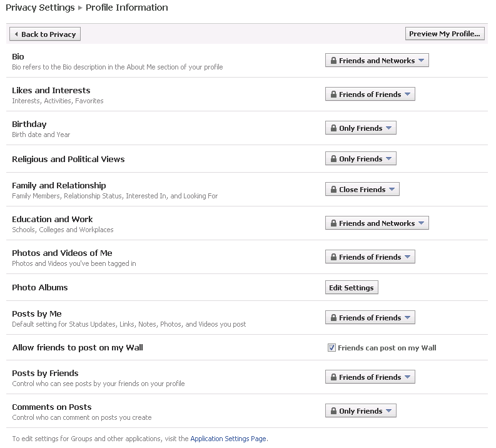Uncheck Friends can post on my Wall
The image size is (496, 448).
(x=332, y=348)
